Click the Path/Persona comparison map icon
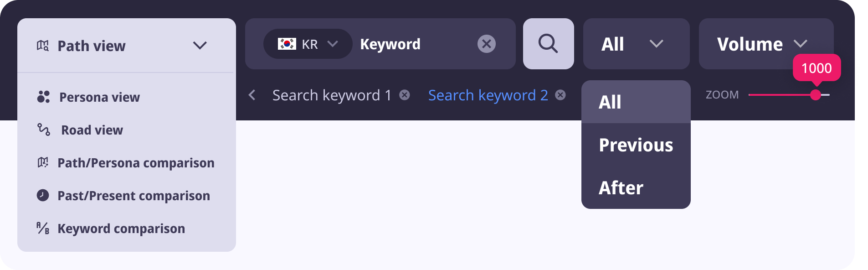 point(43,162)
